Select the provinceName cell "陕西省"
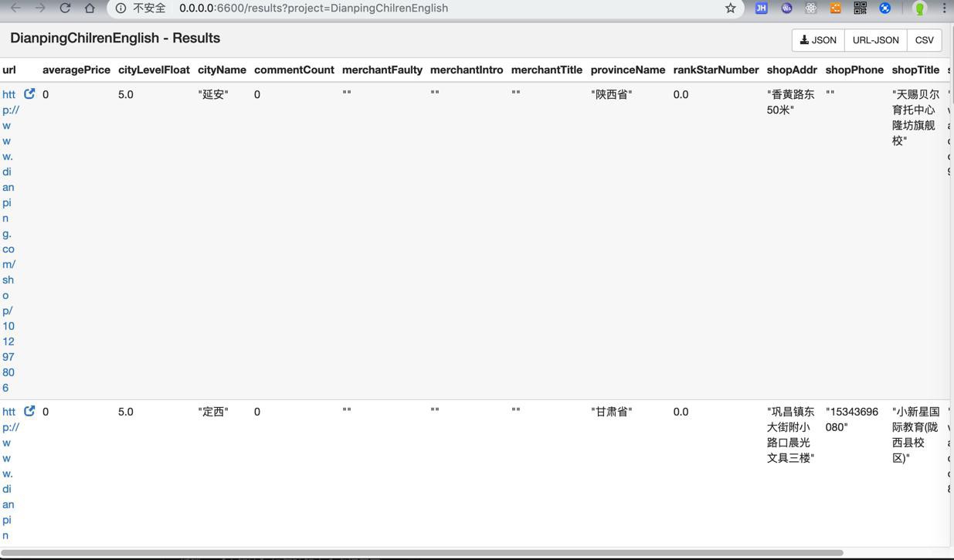This screenshot has height=560, width=954. pos(612,94)
